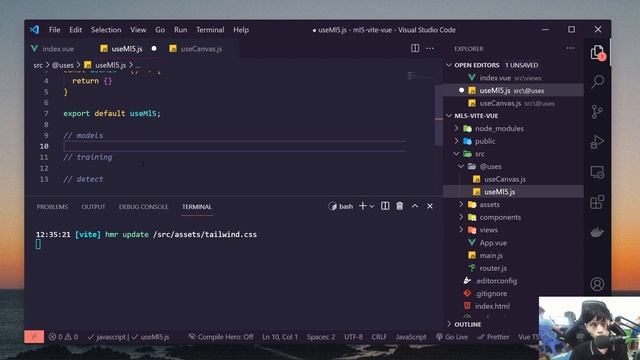Image resolution: width=640 pixels, height=360 pixels.
Task: Expand the assets folder
Action: coord(461,204)
